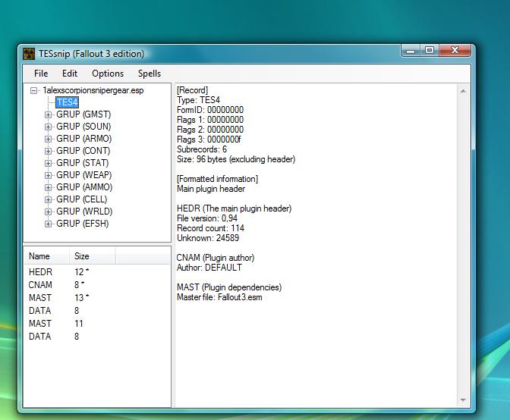Expand the GRUP (CELL) node
The height and width of the screenshot is (420, 510).
(48, 199)
